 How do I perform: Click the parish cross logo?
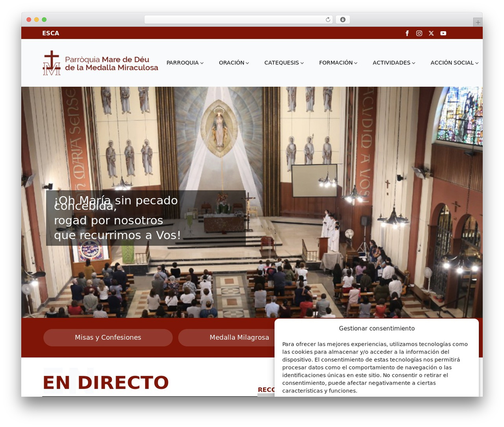tap(52, 63)
